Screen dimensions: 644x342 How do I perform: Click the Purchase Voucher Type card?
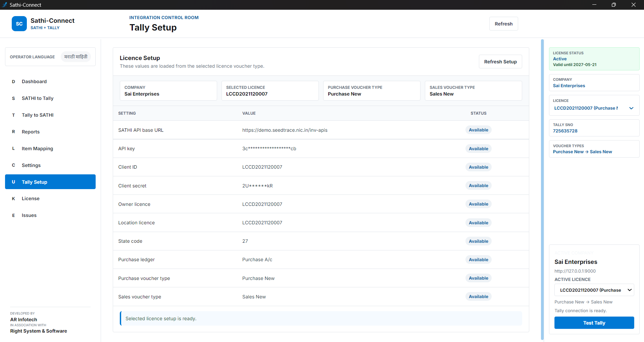click(x=372, y=91)
